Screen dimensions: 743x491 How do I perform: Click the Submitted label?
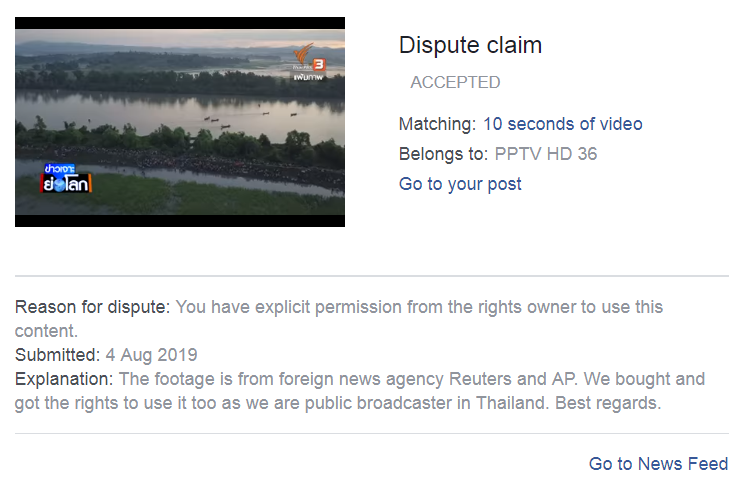tap(57, 355)
